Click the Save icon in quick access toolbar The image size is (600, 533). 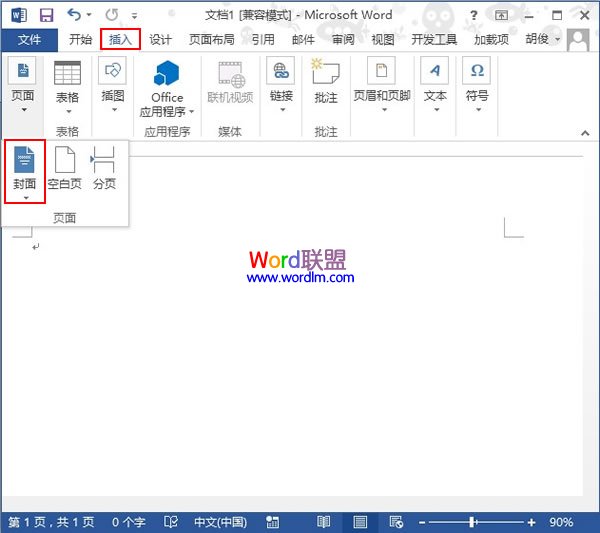coord(46,14)
